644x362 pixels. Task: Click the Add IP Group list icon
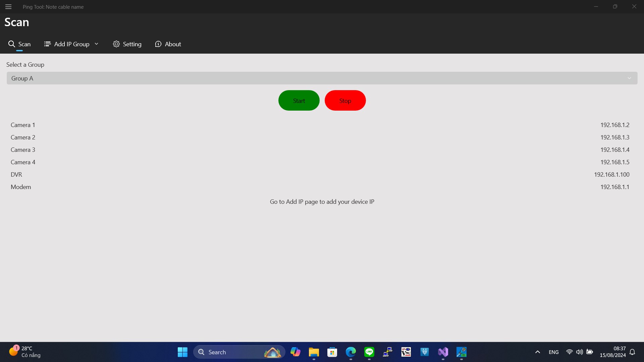[47, 44]
